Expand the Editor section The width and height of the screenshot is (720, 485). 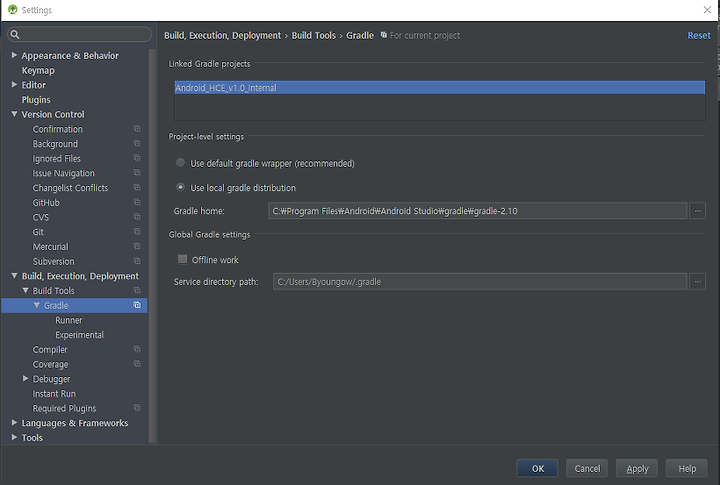14,85
